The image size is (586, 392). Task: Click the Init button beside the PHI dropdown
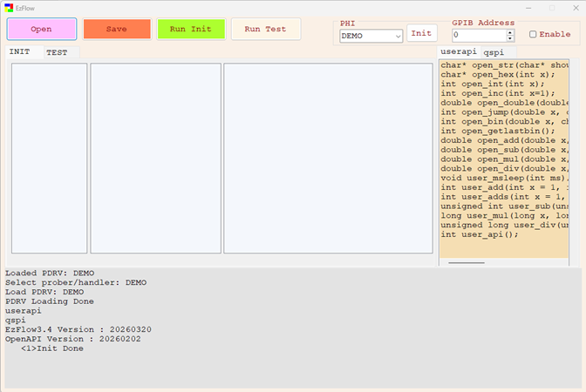421,33
